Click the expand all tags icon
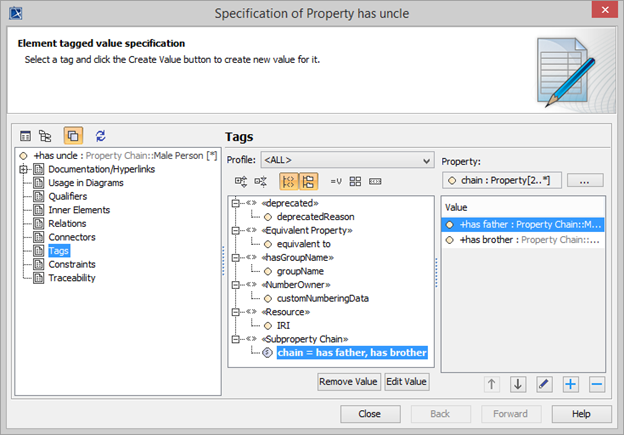The image size is (624, 435). coord(241,181)
